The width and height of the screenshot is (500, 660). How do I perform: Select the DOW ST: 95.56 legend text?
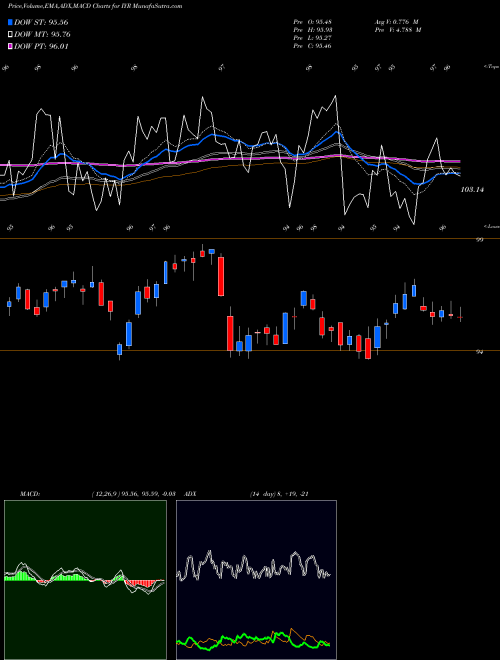[41, 22]
